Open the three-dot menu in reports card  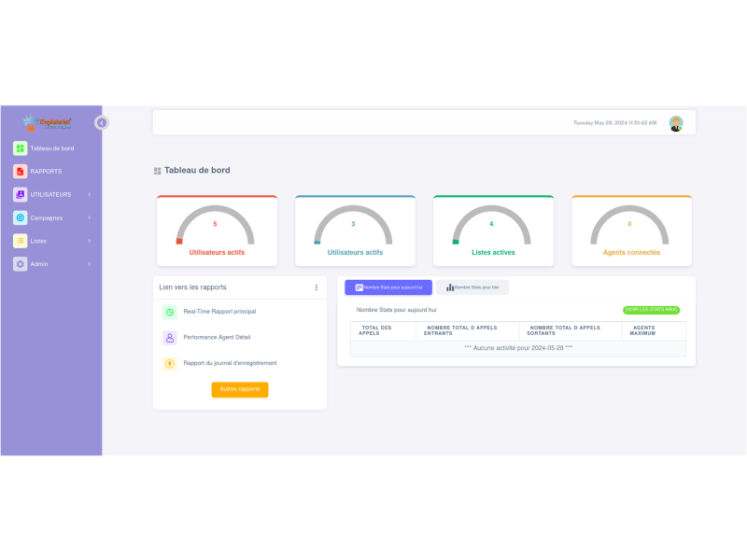[316, 287]
